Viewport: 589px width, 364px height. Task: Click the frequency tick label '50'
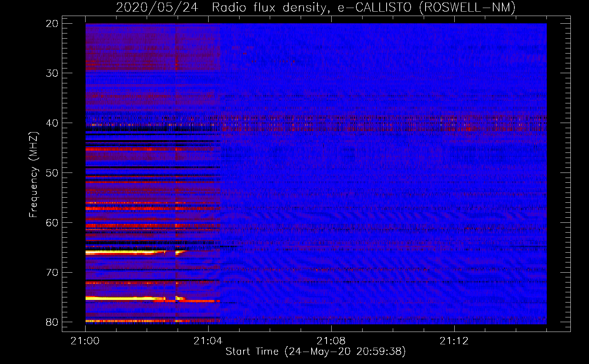52,173
